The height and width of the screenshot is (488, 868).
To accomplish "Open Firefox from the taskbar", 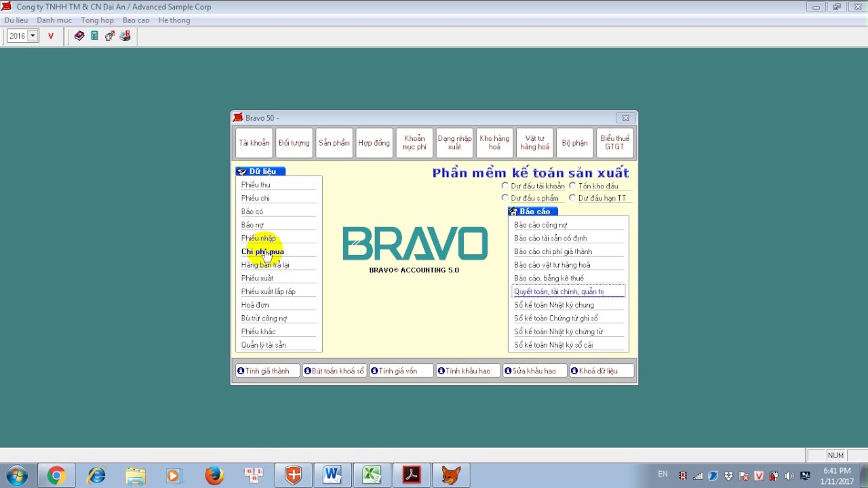I will click(x=214, y=476).
